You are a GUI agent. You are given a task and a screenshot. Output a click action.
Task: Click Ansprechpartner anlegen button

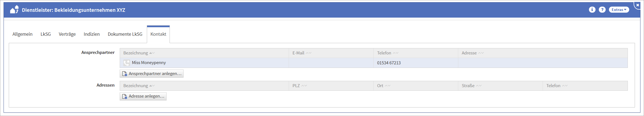tap(151, 74)
